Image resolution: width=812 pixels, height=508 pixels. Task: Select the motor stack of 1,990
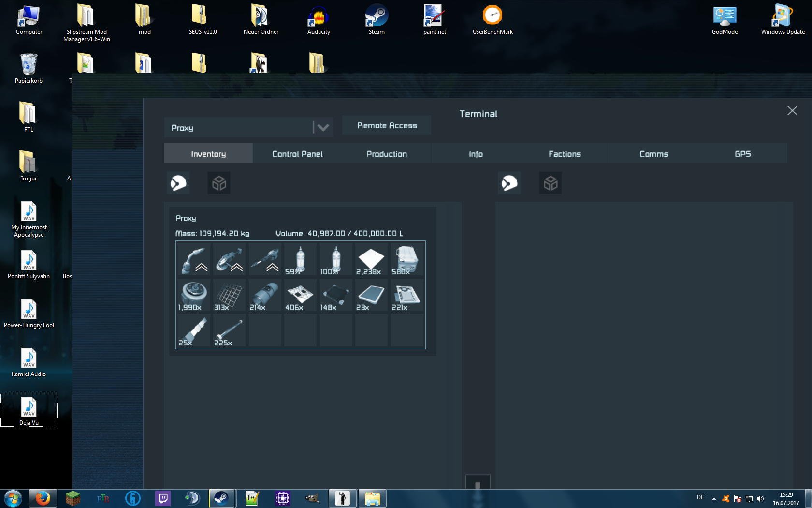(x=194, y=295)
